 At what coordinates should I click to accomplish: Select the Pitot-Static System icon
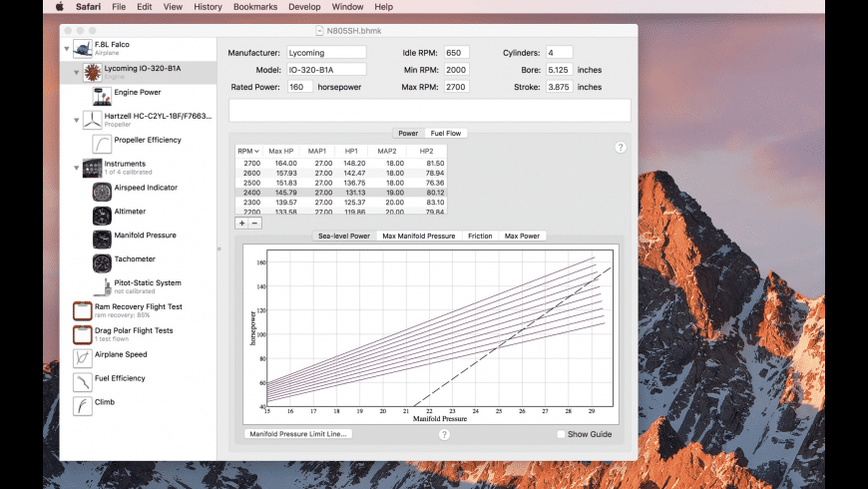click(x=102, y=286)
